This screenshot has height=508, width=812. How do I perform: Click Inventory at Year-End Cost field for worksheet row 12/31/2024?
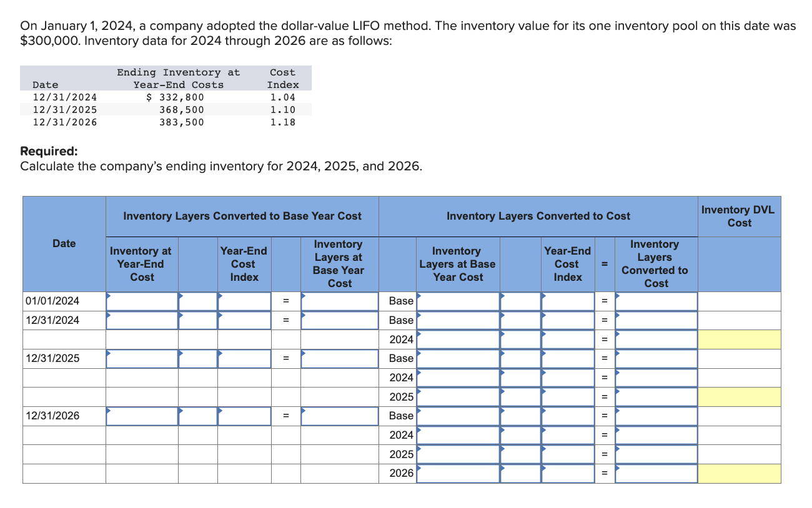pos(142,320)
